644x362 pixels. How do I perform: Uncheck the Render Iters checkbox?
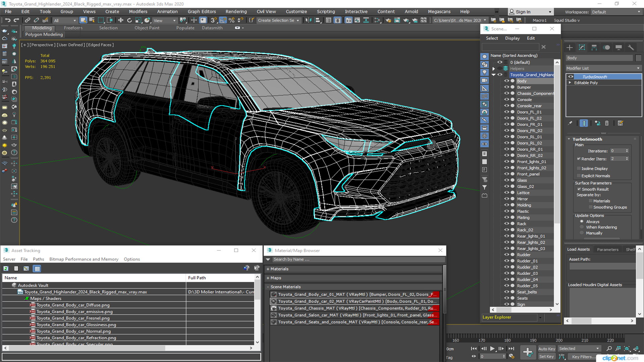[579, 159]
